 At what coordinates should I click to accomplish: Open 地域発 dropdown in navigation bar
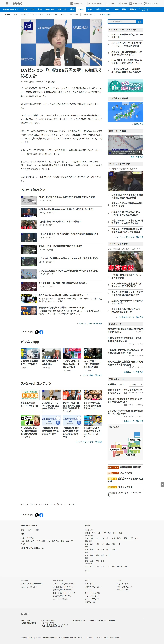pyautogui.click(x=133, y=9)
